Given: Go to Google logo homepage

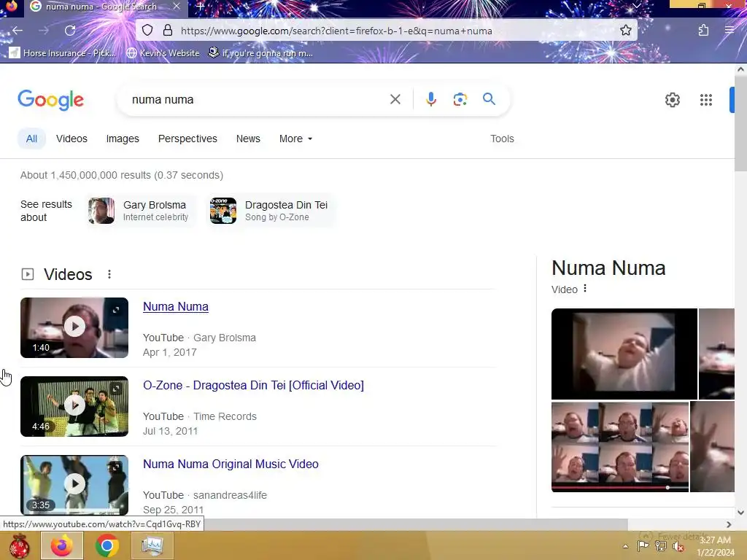Looking at the screenshot, I should (50, 100).
